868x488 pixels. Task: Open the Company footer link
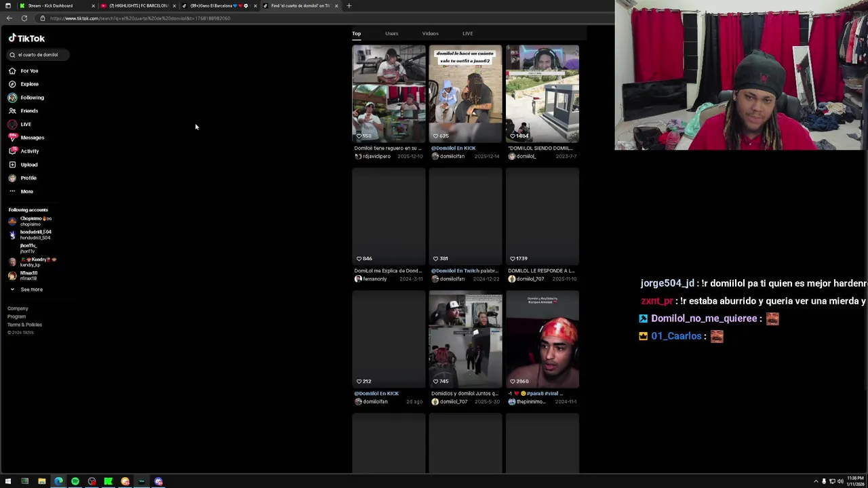[x=18, y=308]
